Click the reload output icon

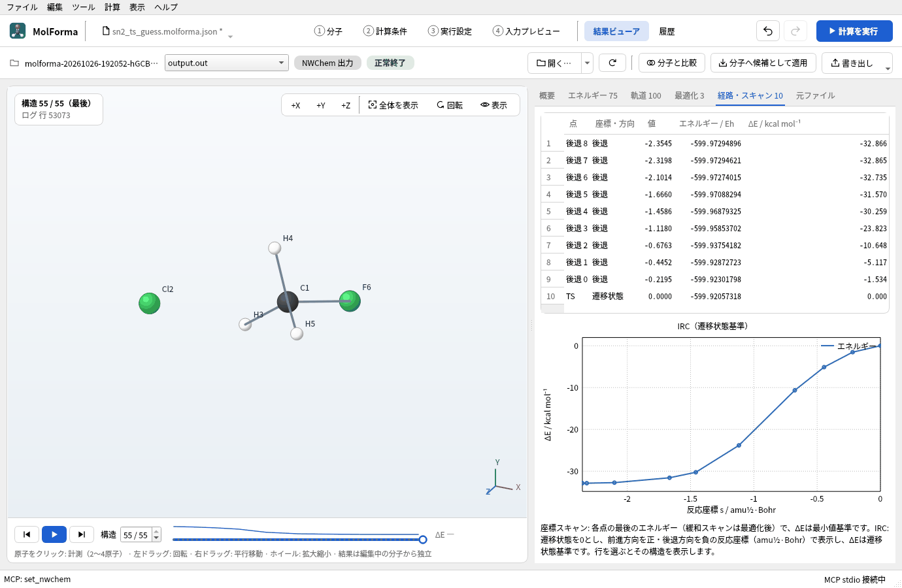click(612, 63)
